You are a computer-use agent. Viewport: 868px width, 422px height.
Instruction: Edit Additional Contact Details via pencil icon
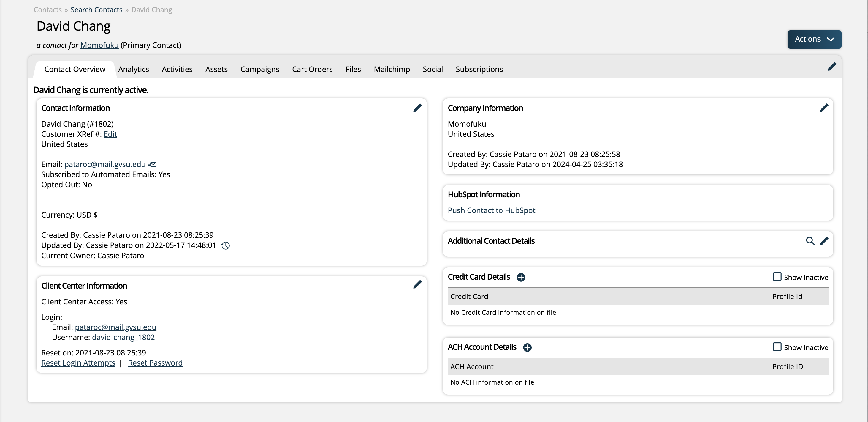pos(824,241)
